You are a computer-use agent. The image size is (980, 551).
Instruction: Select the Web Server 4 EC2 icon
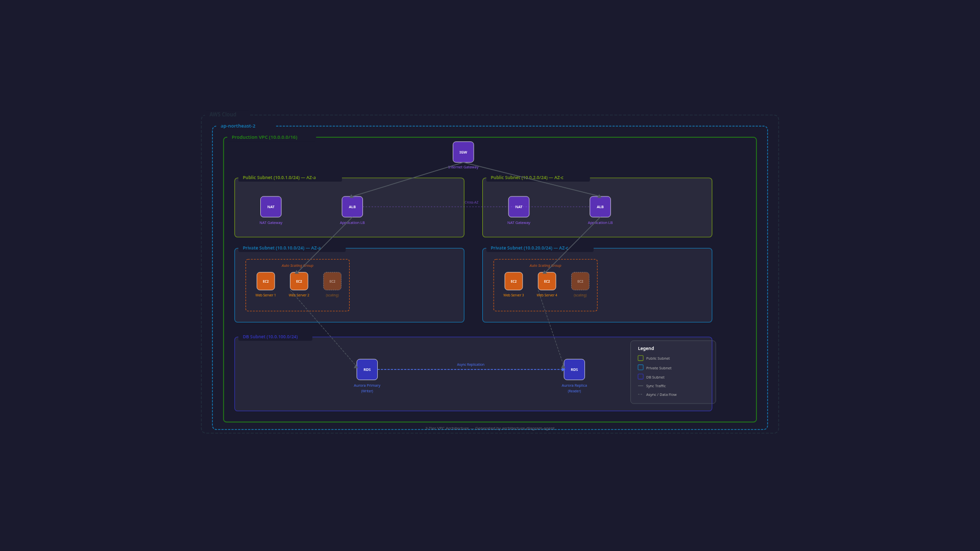[547, 281]
